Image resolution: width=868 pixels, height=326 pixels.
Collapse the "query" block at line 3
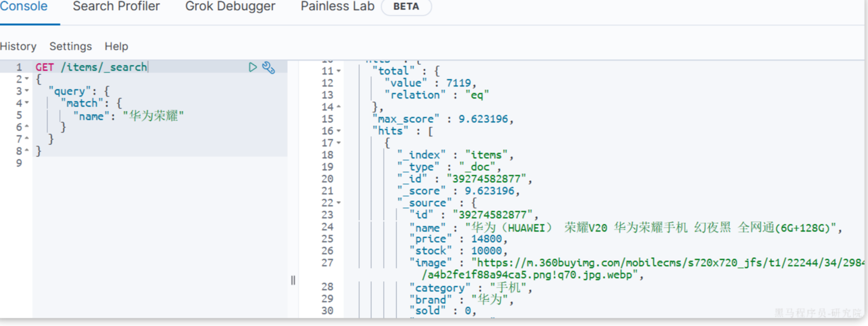tap(27, 91)
